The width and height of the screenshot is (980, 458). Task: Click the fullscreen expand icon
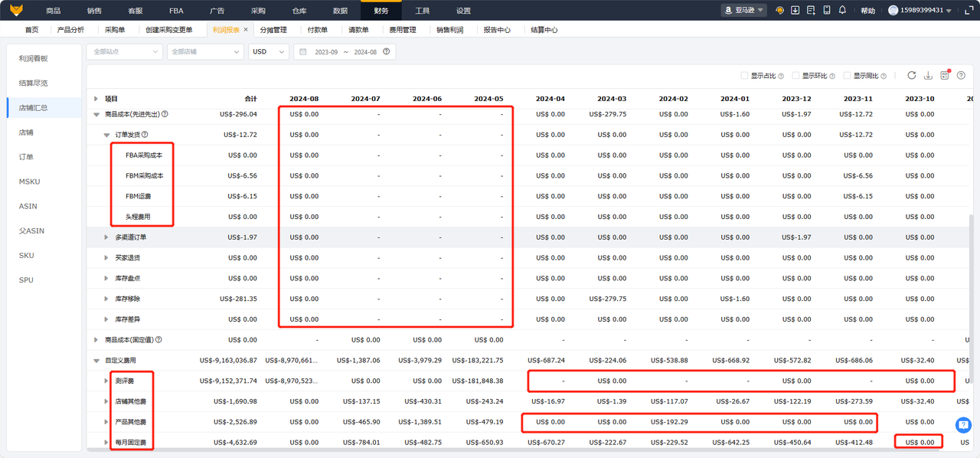pos(968,11)
